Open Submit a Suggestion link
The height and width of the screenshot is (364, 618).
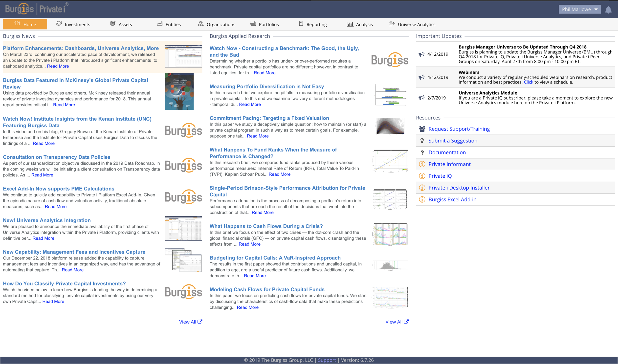coord(453,141)
